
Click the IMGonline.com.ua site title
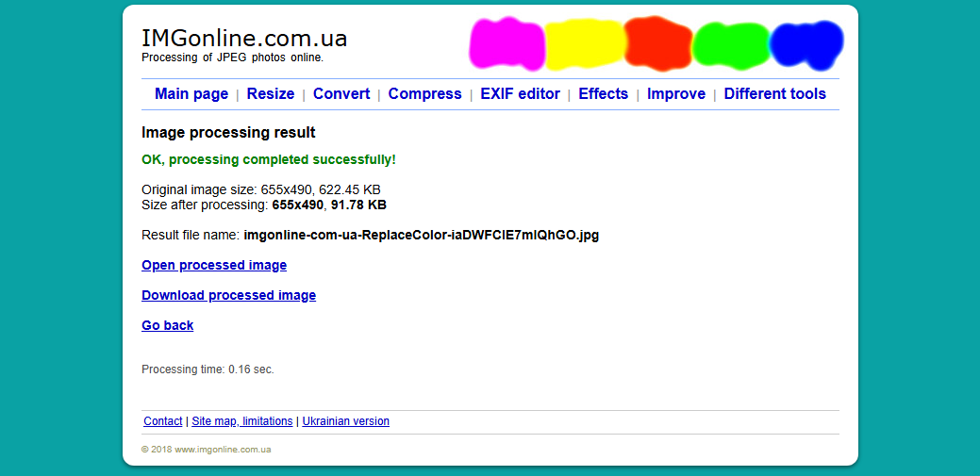244,39
